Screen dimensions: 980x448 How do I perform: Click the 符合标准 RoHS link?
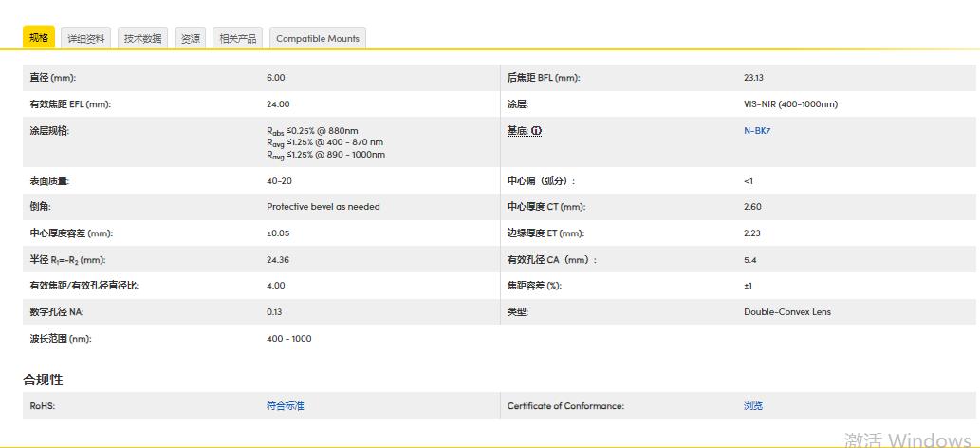click(x=286, y=405)
